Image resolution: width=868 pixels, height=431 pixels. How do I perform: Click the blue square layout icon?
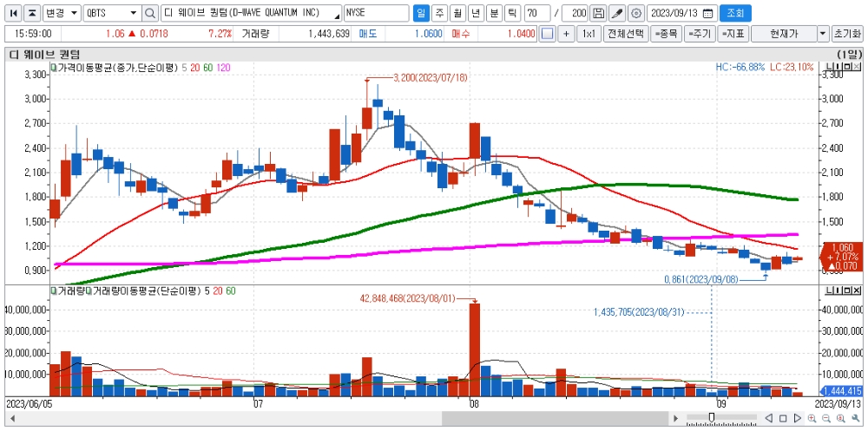click(547, 34)
